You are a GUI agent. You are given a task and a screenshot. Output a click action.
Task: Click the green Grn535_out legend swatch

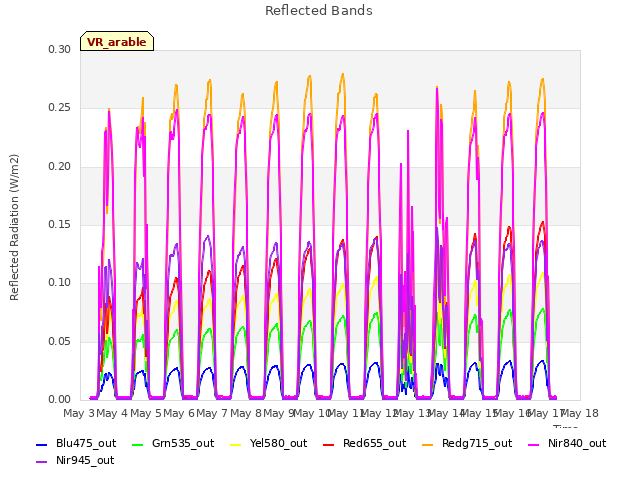point(138,444)
